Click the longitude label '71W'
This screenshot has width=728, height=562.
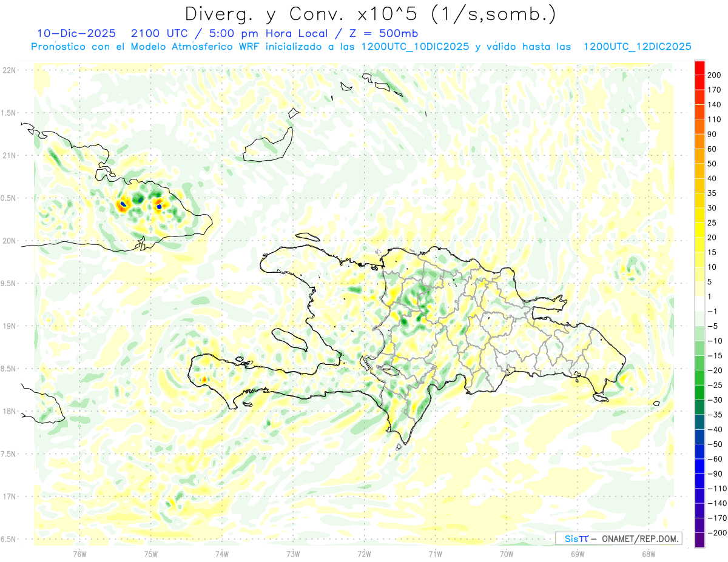pyautogui.click(x=435, y=554)
